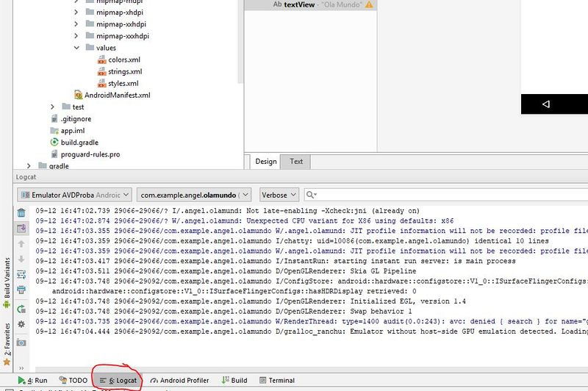This screenshot has width=588, height=391.
Task: Clear logcat with the trash icon
Action: (x=21, y=213)
